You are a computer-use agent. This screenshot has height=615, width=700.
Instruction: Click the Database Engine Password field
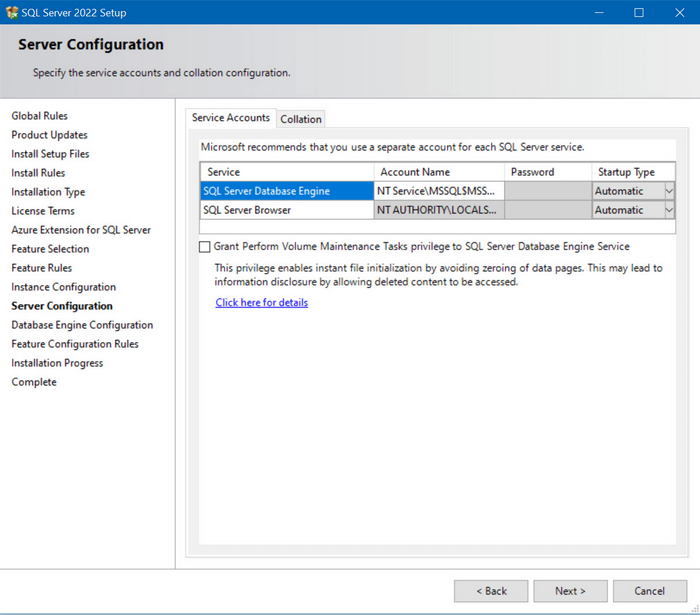click(x=547, y=191)
